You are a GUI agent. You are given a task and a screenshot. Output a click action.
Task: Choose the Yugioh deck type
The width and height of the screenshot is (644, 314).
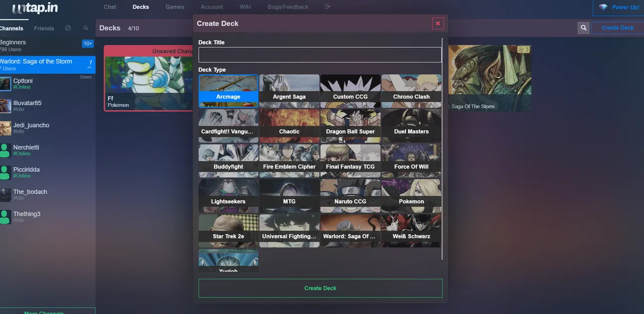point(228,261)
